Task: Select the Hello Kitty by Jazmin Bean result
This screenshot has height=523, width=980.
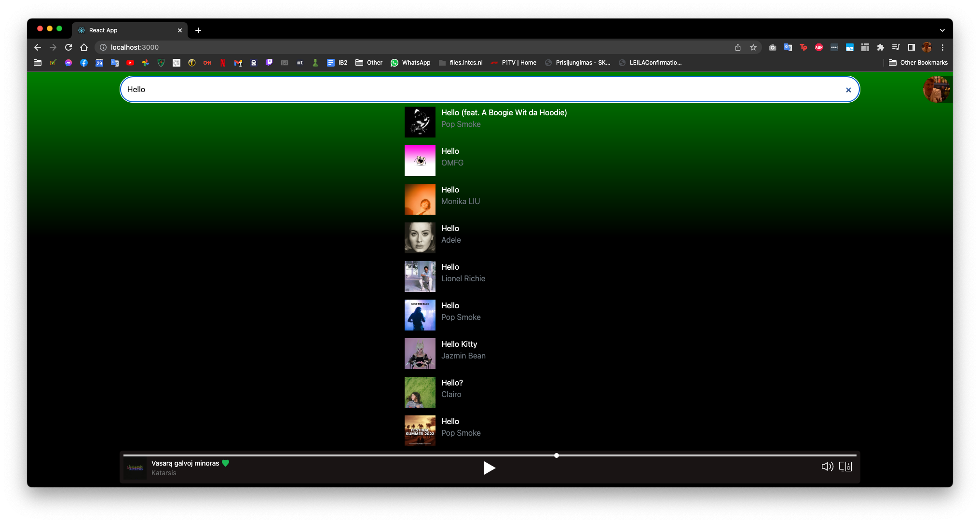Action: (x=445, y=354)
